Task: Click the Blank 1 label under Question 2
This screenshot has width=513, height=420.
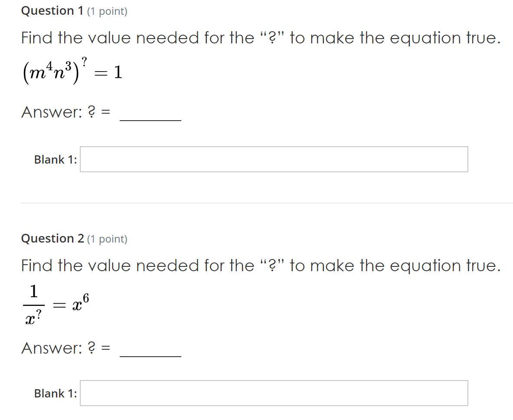Action: pyautogui.click(x=56, y=394)
